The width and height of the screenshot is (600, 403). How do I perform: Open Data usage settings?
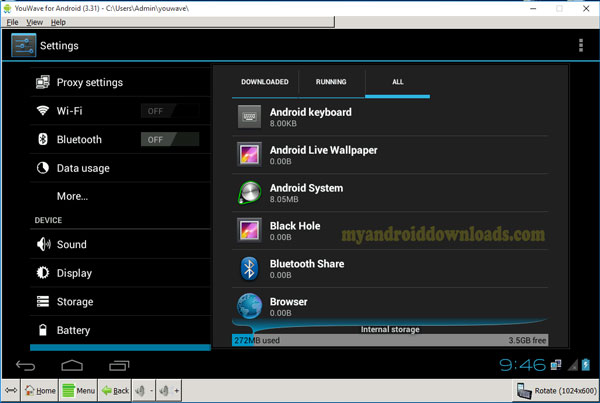coord(121,168)
